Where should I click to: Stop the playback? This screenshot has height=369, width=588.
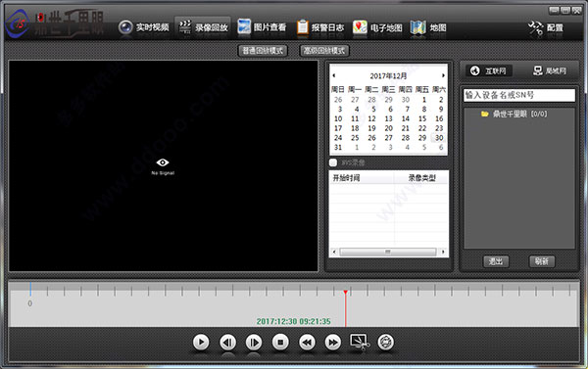click(x=280, y=342)
